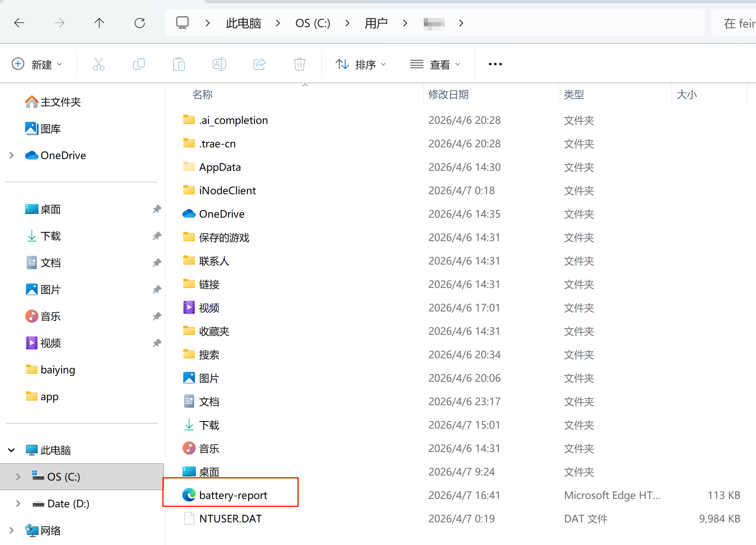The width and height of the screenshot is (756, 545).
Task: Go up one directory level
Action: pos(99,23)
